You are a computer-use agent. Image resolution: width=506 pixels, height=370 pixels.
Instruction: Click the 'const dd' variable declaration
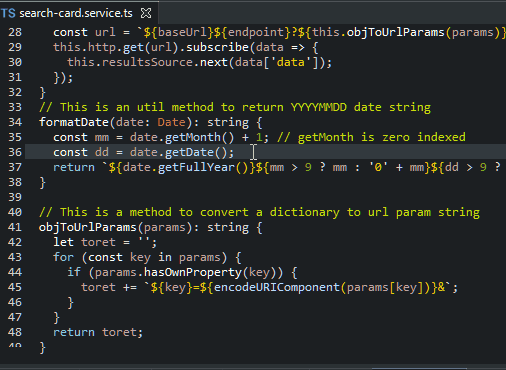coord(81,152)
